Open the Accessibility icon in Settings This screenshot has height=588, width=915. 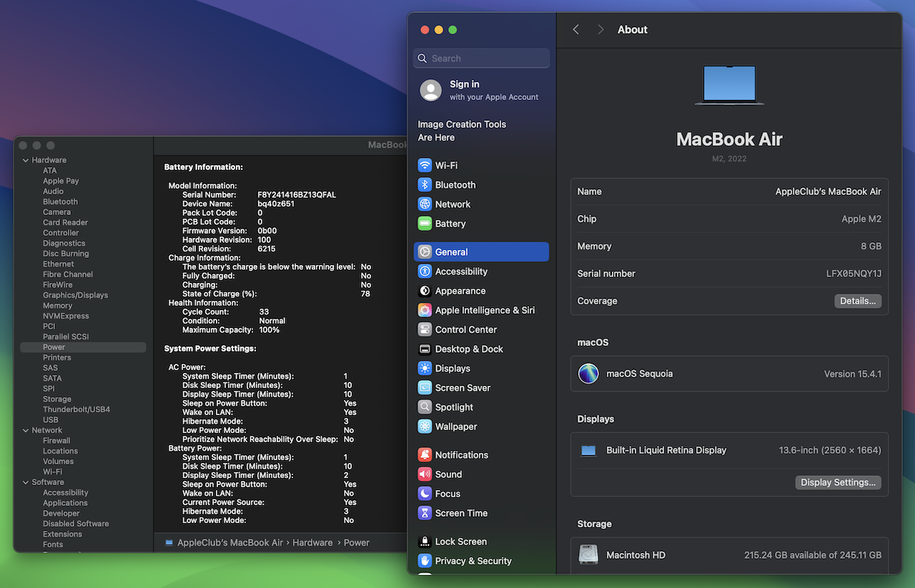click(425, 271)
